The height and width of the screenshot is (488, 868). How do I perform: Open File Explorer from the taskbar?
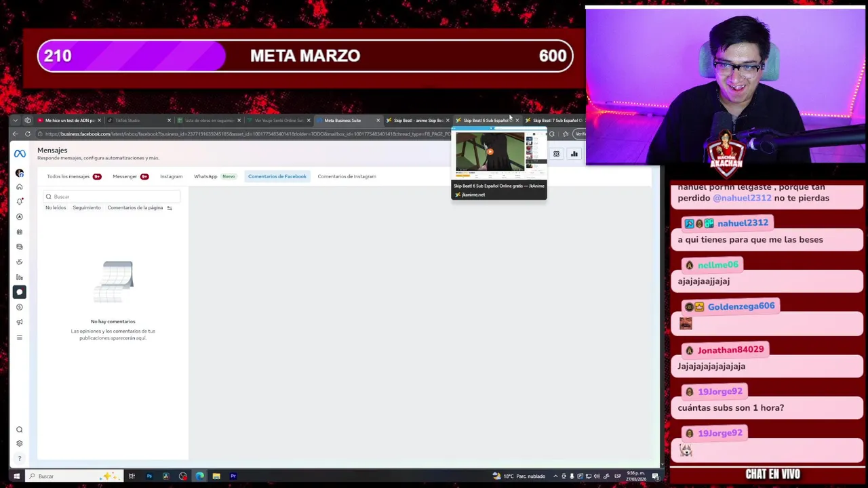point(216,476)
